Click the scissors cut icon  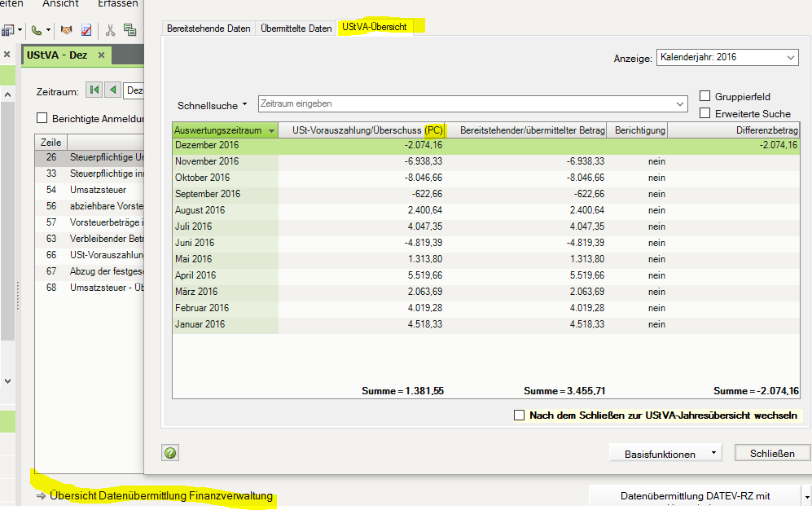click(110, 30)
